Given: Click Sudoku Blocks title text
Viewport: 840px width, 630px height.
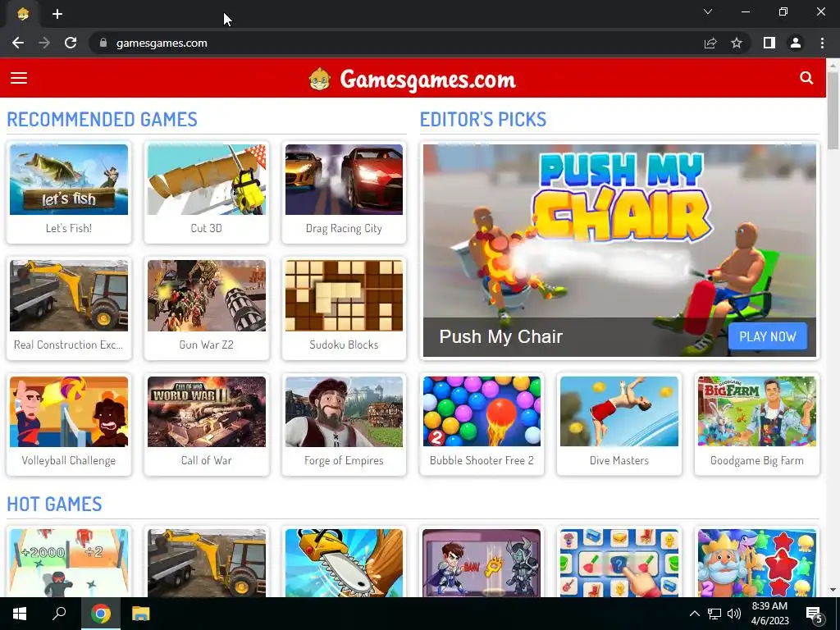Looking at the screenshot, I should [x=344, y=345].
